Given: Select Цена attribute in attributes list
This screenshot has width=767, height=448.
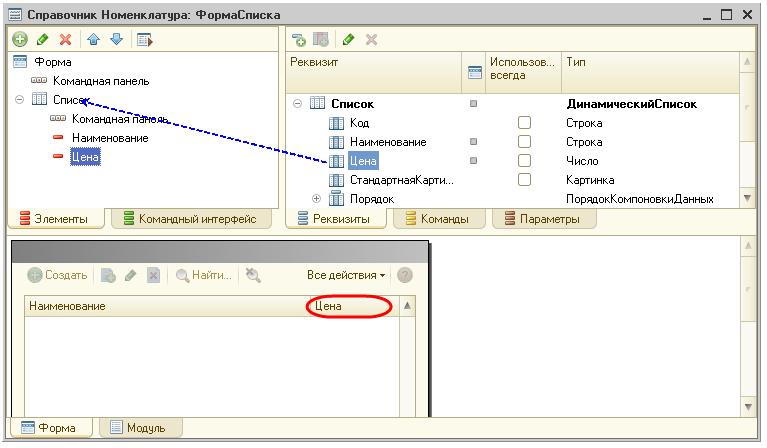Looking at the screenshot, I should tap(362, 161).
